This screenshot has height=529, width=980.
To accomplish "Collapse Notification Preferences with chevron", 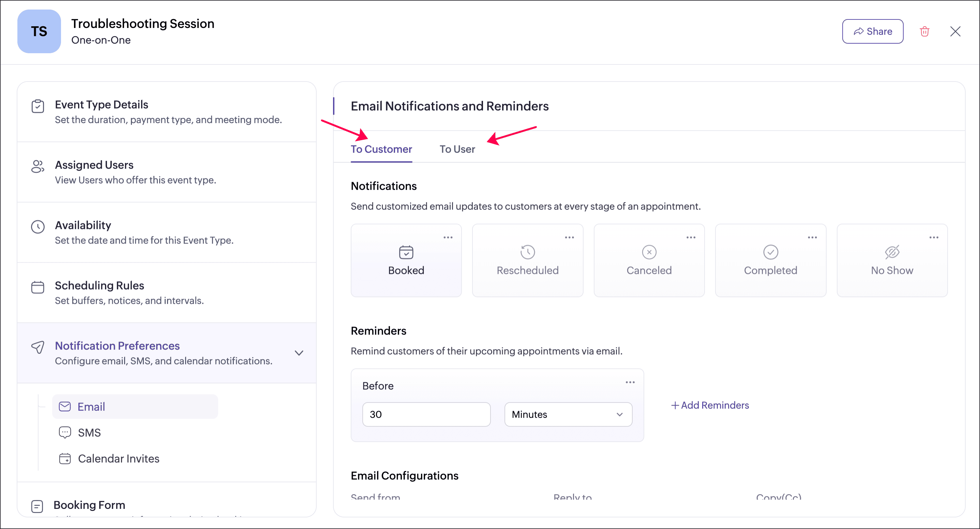I will pyautogui.click(x=299, y=353).
